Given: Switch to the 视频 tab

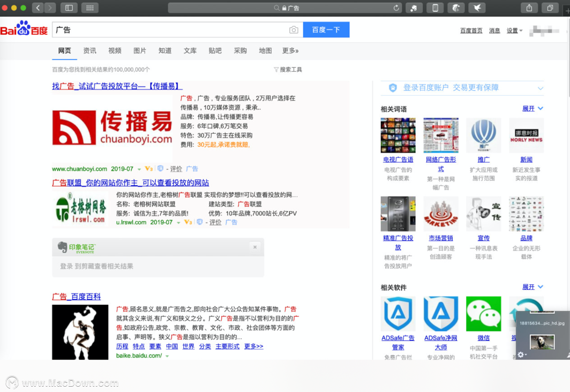Looking at the screenshot, I should 115,51.
